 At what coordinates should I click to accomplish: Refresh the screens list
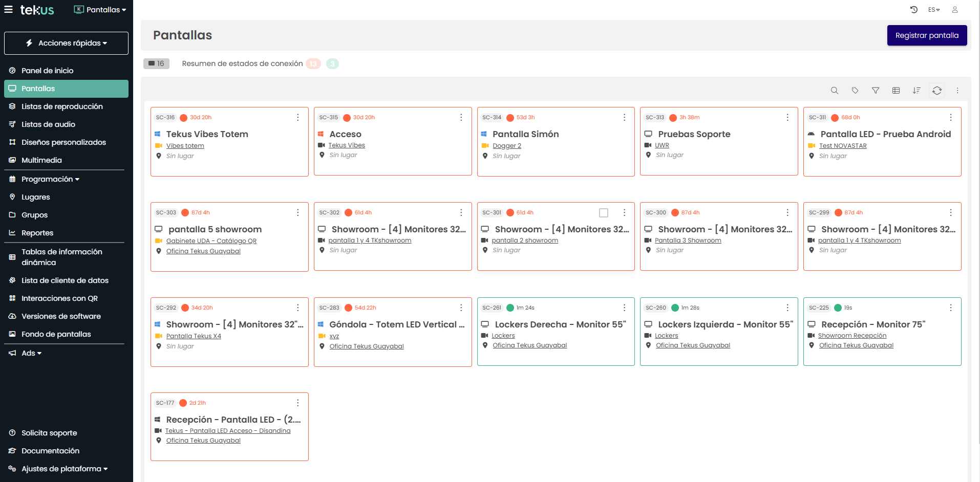tap(936, 91)
